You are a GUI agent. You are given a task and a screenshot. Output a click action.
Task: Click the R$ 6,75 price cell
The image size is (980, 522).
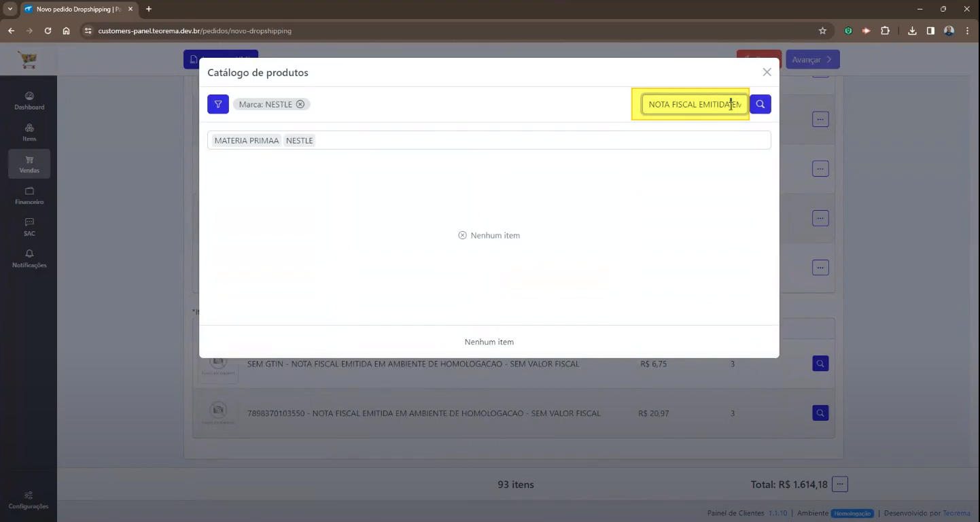pos(653,364)
